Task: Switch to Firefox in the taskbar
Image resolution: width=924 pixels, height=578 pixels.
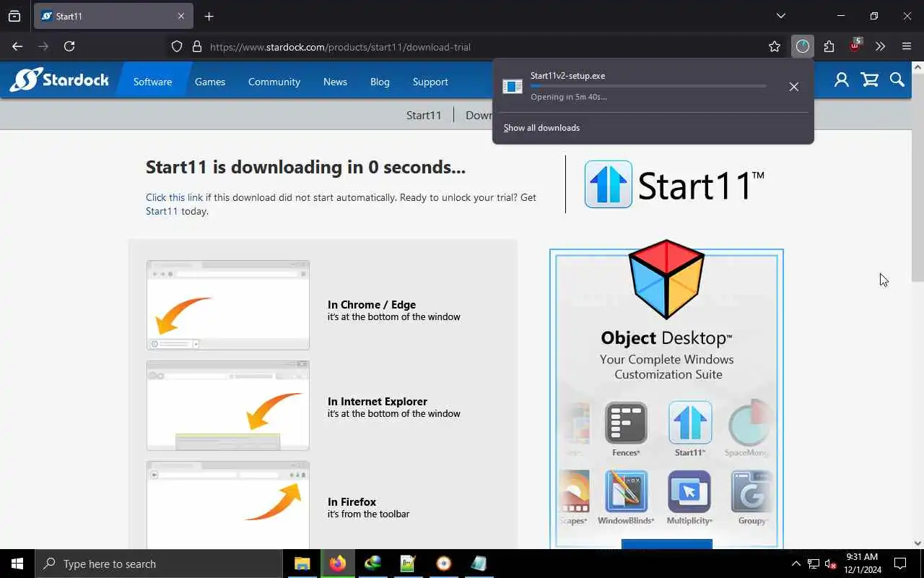Action: pos(337,564)
